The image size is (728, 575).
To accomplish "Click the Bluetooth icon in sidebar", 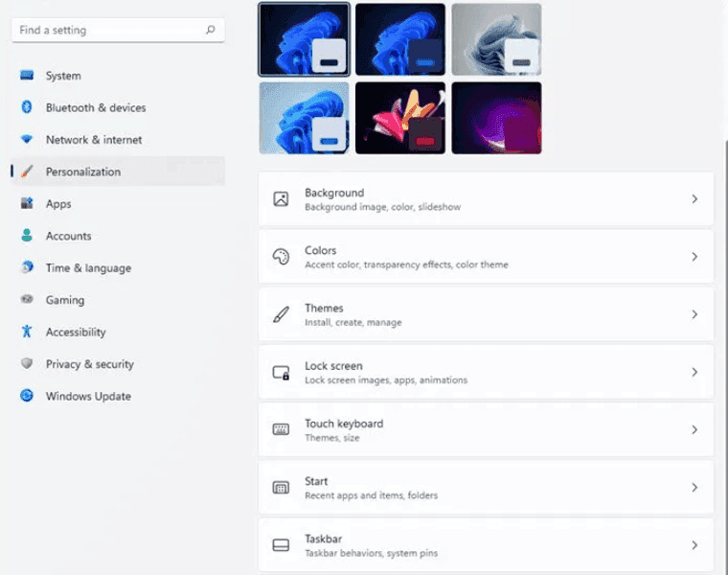I will pyautogui.click(x=27, y=107).
